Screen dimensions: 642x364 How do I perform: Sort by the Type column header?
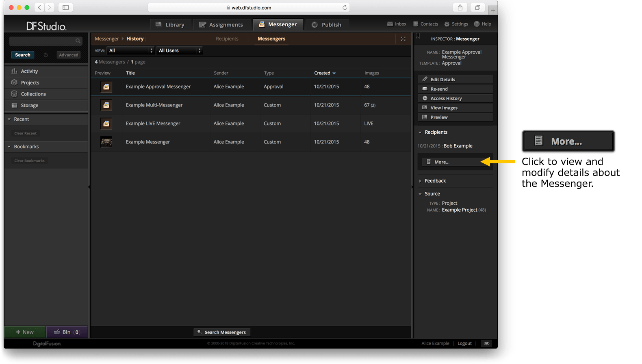point(269,73)
